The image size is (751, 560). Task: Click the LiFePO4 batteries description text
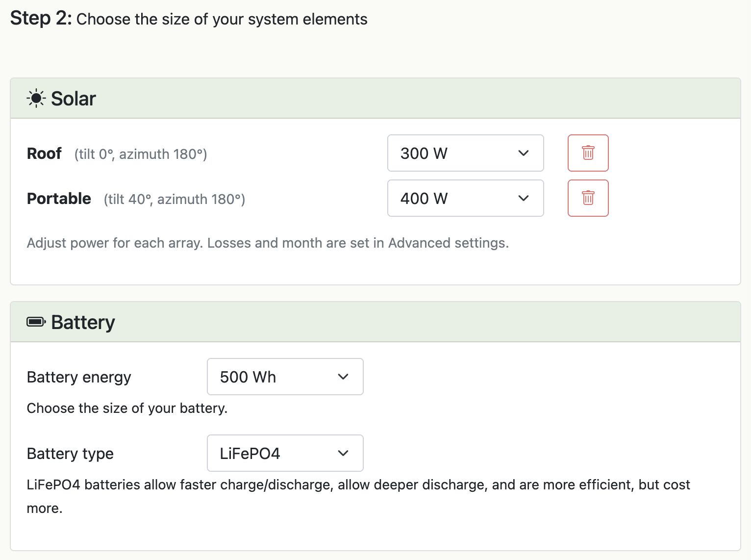tap(358, 485)
